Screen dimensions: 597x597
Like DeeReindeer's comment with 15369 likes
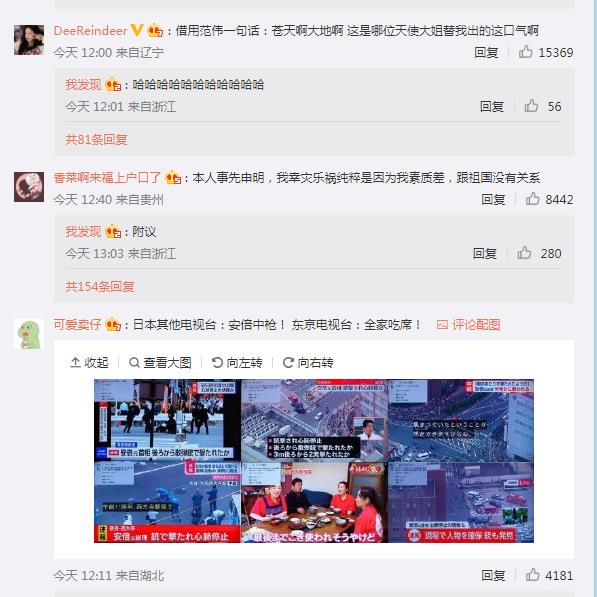526,52
